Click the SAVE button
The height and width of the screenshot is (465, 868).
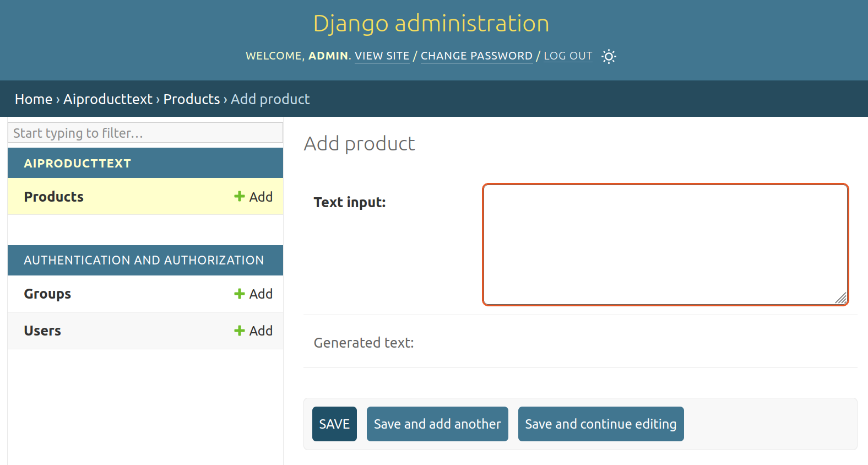click(334, 424)
